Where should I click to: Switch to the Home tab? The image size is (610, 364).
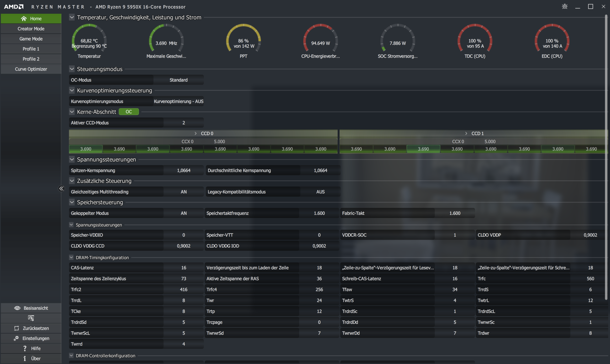pos(31,18)
